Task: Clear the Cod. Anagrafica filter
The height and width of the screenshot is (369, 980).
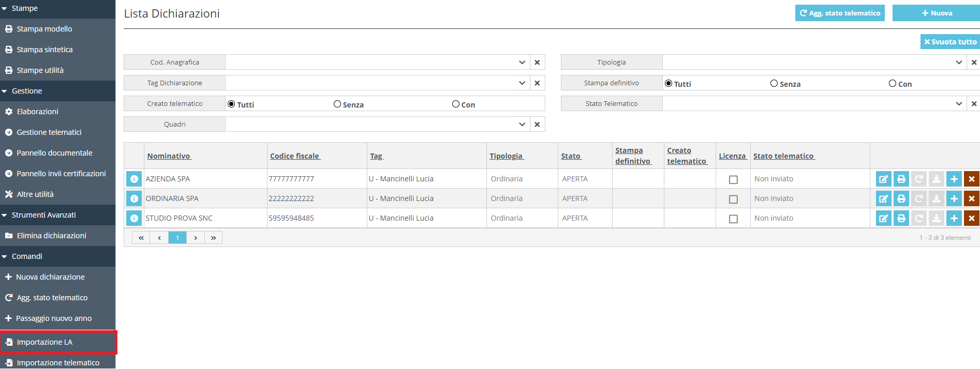Action: tap(537, 62)
